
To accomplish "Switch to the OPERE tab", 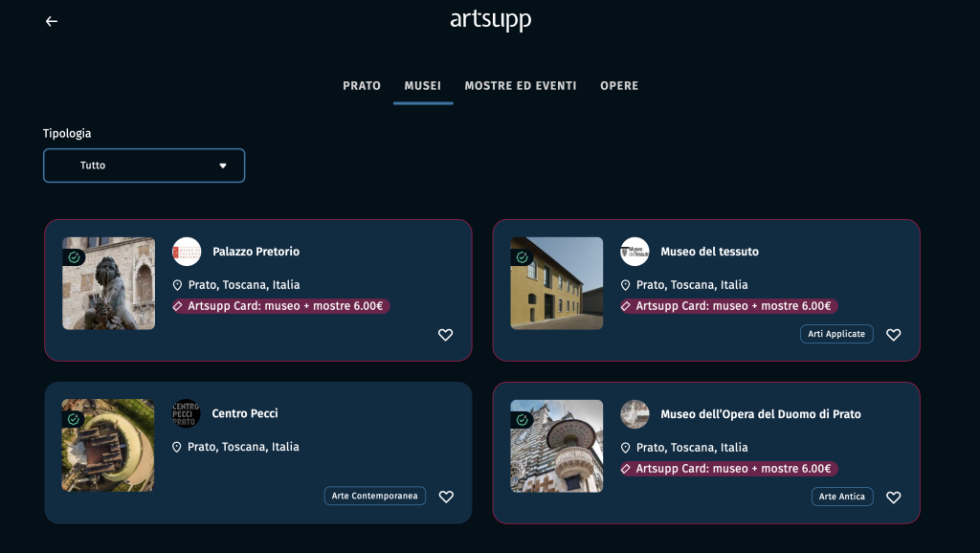I will pyautogui.click(x=619, y=85).
